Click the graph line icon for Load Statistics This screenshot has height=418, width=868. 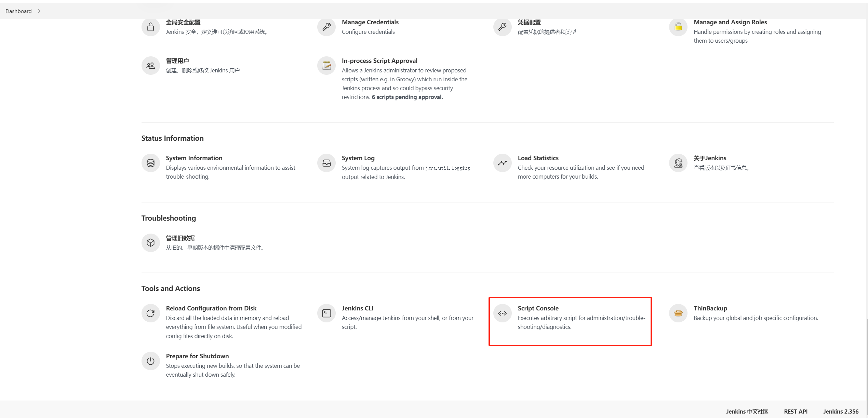pos(502,163)
